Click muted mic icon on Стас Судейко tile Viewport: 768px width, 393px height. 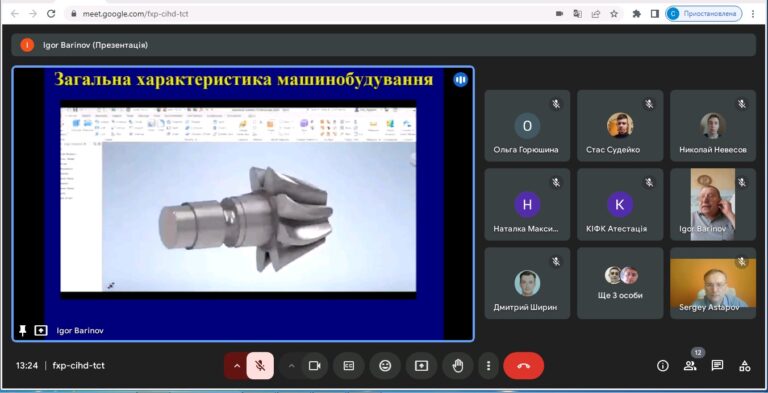(x=649, y=104)
